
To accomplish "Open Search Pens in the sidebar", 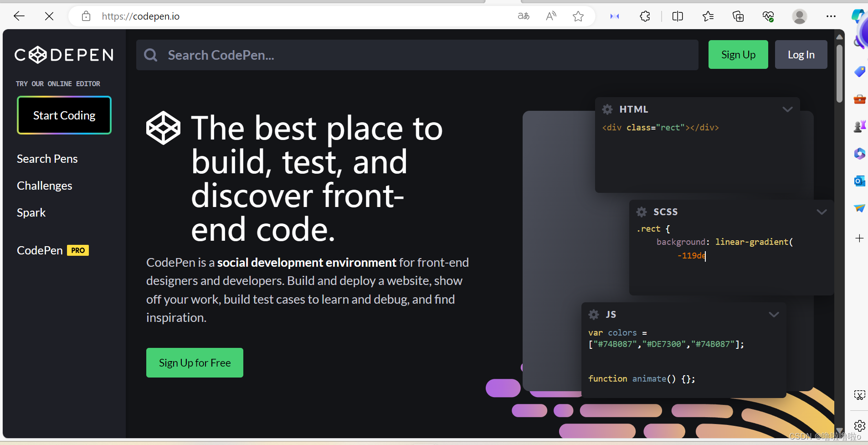I will [47, 159].
